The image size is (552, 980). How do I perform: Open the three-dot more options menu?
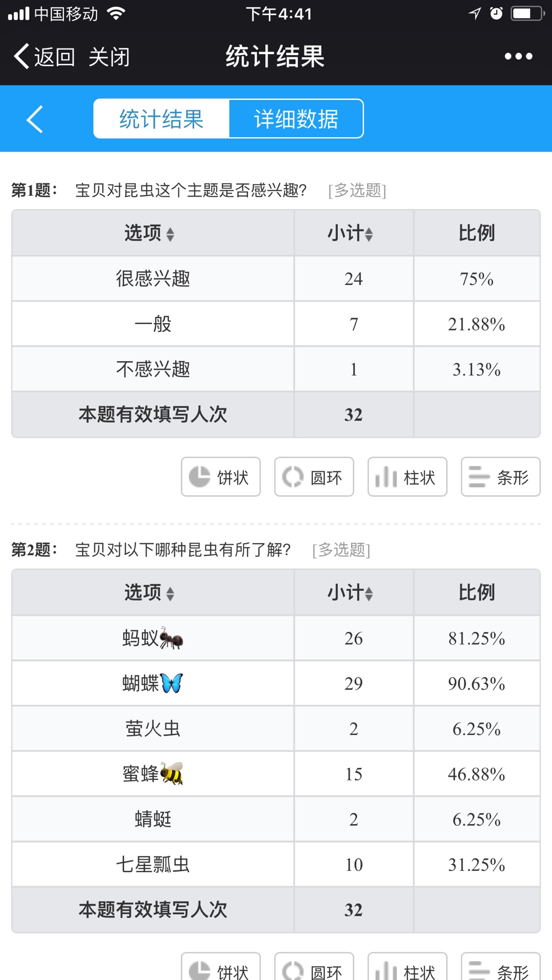click(518, 56)
